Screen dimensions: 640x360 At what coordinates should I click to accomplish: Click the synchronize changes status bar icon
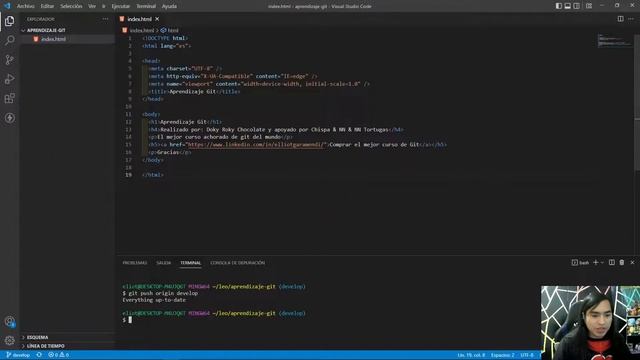[x=39, y=355]
